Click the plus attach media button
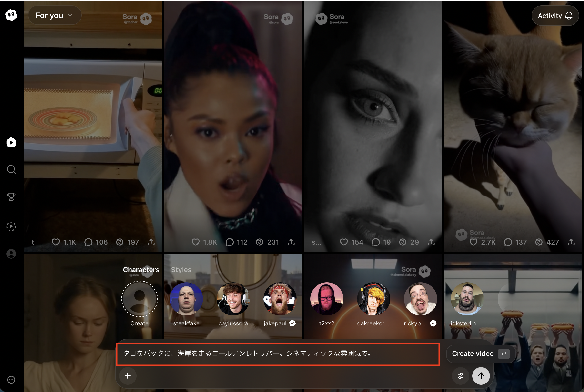 pos(128,376)
